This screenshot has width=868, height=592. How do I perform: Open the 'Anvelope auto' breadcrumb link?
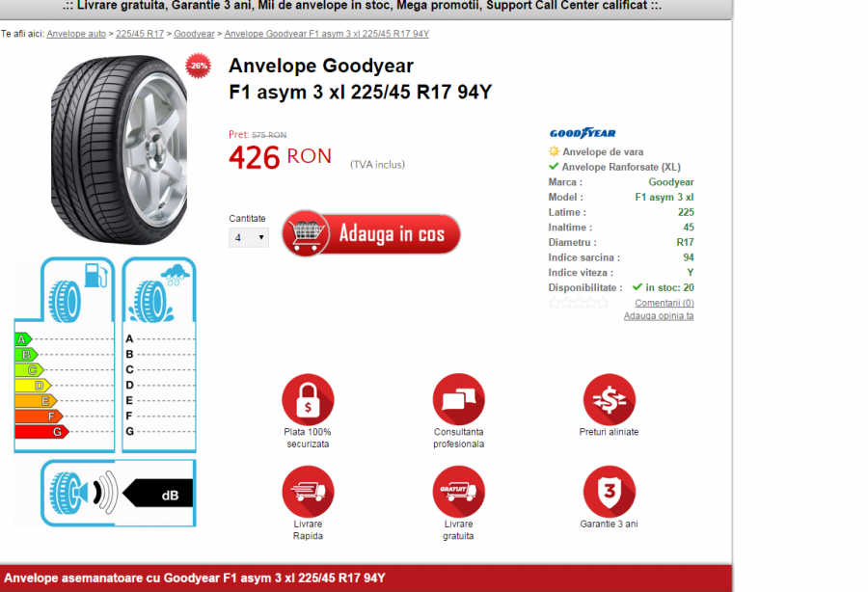pos(76,33)
